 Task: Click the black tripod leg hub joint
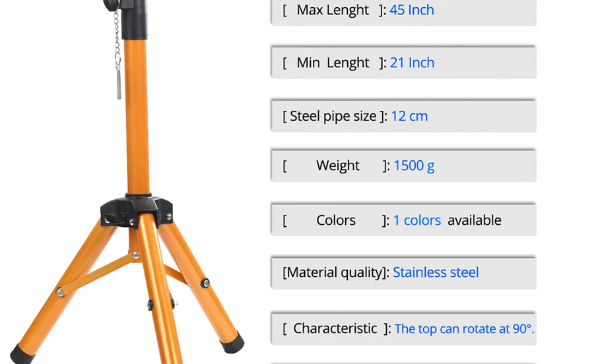137,210
